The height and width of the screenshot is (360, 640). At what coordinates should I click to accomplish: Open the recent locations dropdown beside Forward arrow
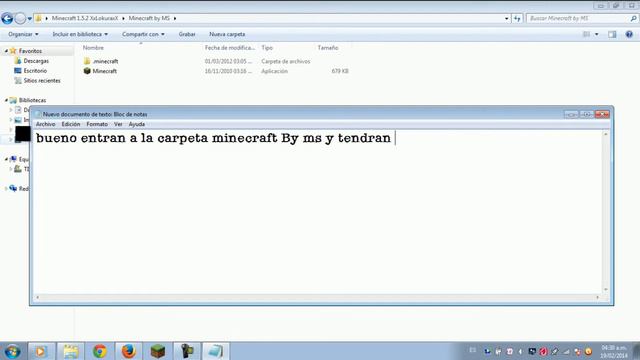(x=29, y=19)
